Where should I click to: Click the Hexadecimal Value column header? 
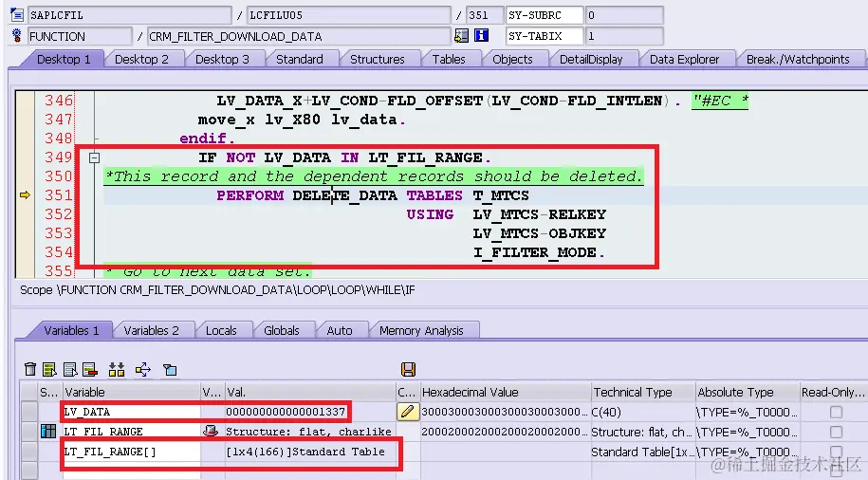coord(505,392)
